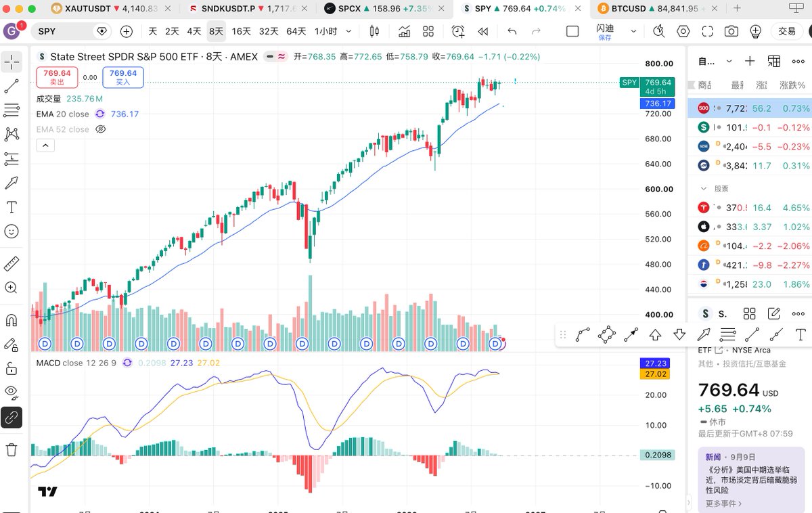Open the time interval dropdown chevron

[349, 32]
